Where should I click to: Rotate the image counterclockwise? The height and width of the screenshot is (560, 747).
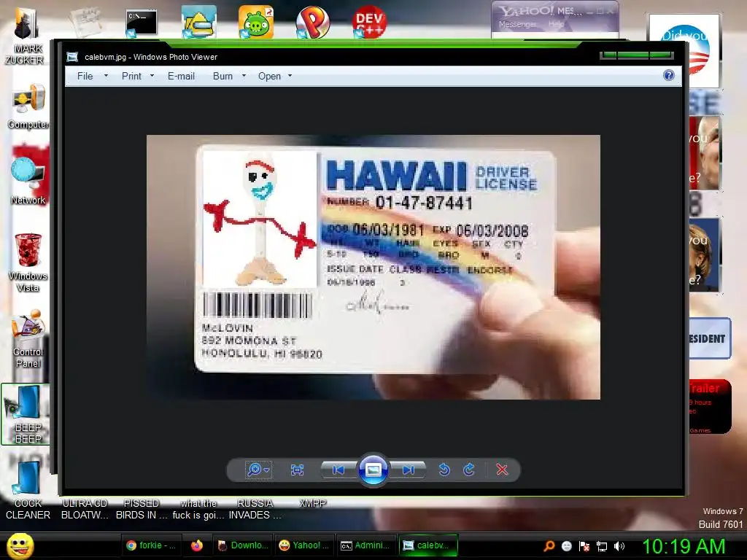tap(444, 470)
